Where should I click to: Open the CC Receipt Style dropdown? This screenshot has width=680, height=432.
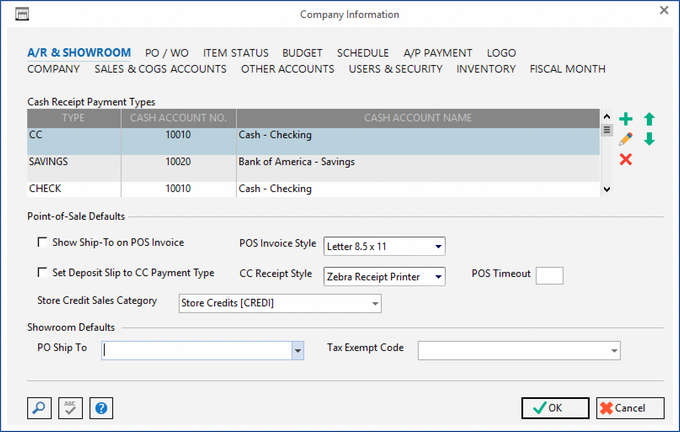tap(438, 277)
